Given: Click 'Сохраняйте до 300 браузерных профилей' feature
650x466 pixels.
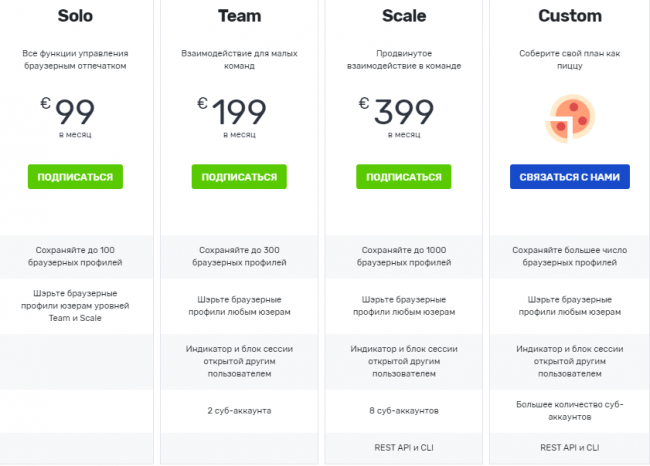Looking at the screenshot, I should [239, 257].
